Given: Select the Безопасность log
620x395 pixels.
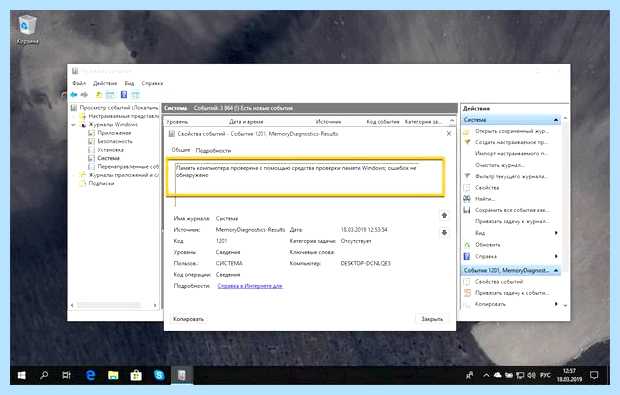Looking at the screenshot, I should [115, 142].
